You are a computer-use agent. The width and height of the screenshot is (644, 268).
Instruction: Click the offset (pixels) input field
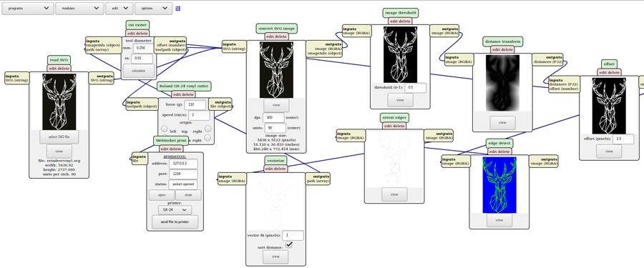click(x=623, y=139)
